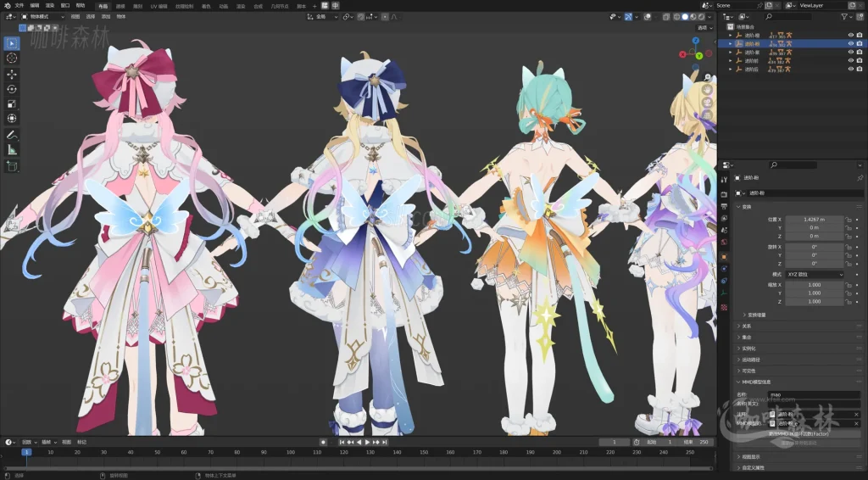This screenshot has width=868, height=480.
Task: Select the 3D Cursor tool
Action: (12, 59)
